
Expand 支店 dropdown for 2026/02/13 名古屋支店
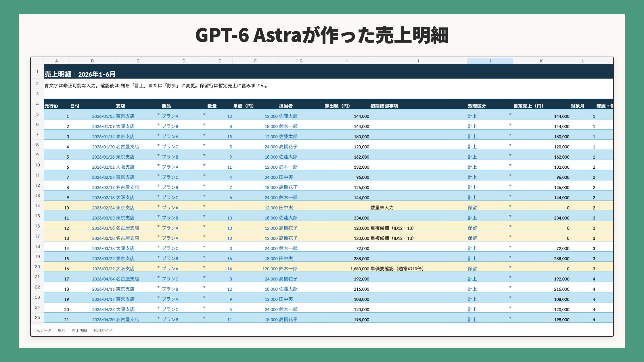click(158, 186)
